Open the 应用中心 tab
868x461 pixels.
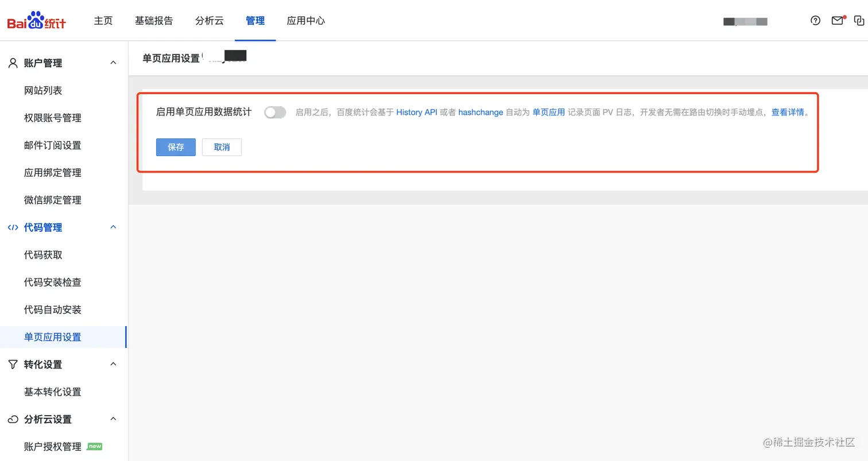tap(306, 21)
